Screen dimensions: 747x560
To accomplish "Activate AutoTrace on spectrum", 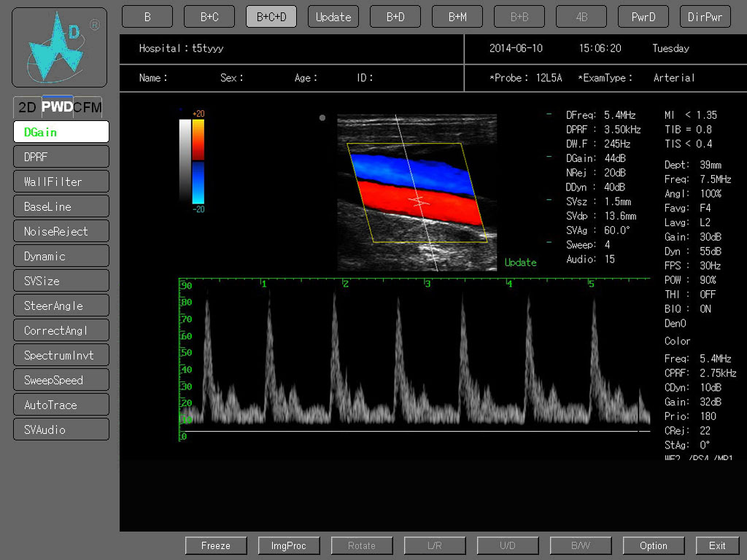I will (x=61, y=405).
